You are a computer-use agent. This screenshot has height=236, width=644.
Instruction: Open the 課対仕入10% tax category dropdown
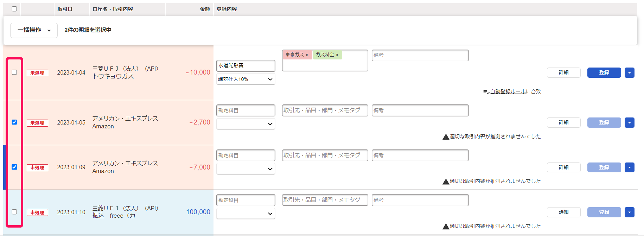tap(246, 79)
